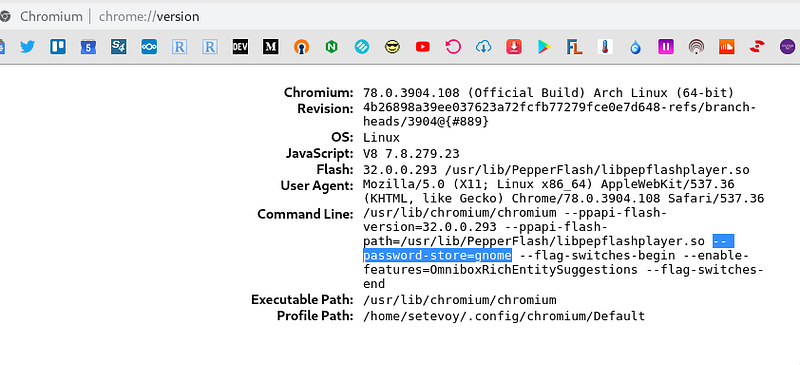
Task: Click the Profile Path label
Action: pyautogui.click(x=315, y=316)
